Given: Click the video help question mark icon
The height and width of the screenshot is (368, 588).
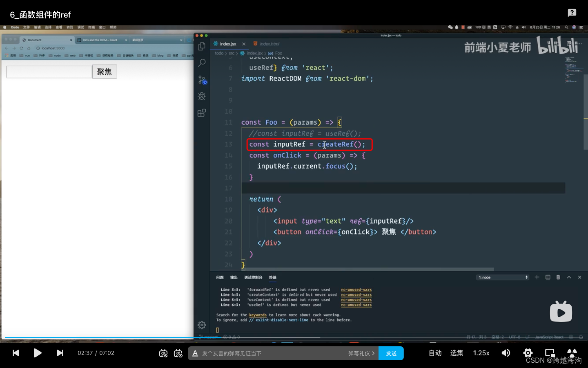Looking at the screenshot, I should (572, 13).
